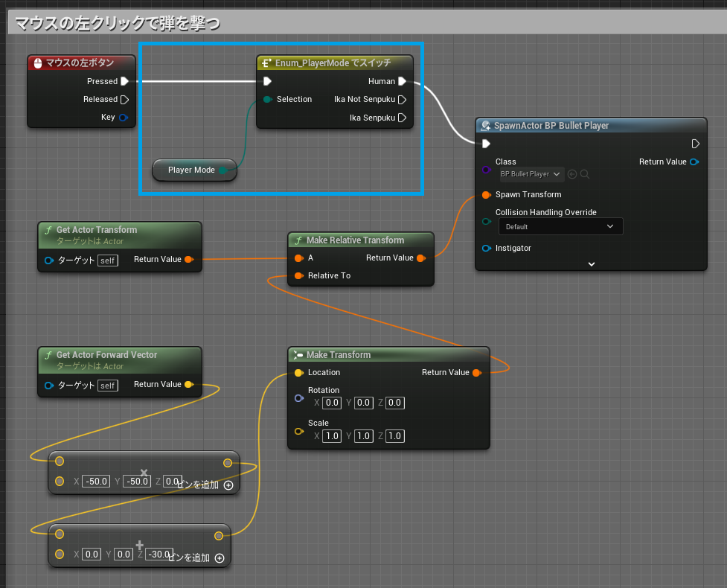
Task: Click the Collision Handling Override pin
Action: tap(486, 221)
